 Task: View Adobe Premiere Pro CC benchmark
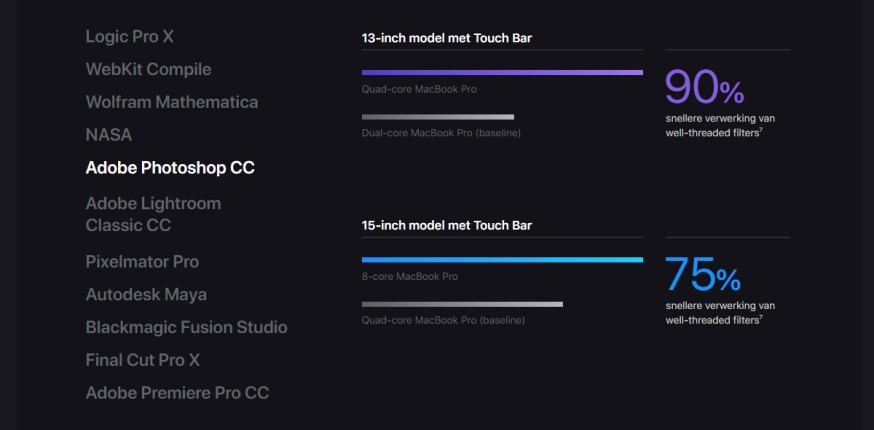tap(177, 393)
